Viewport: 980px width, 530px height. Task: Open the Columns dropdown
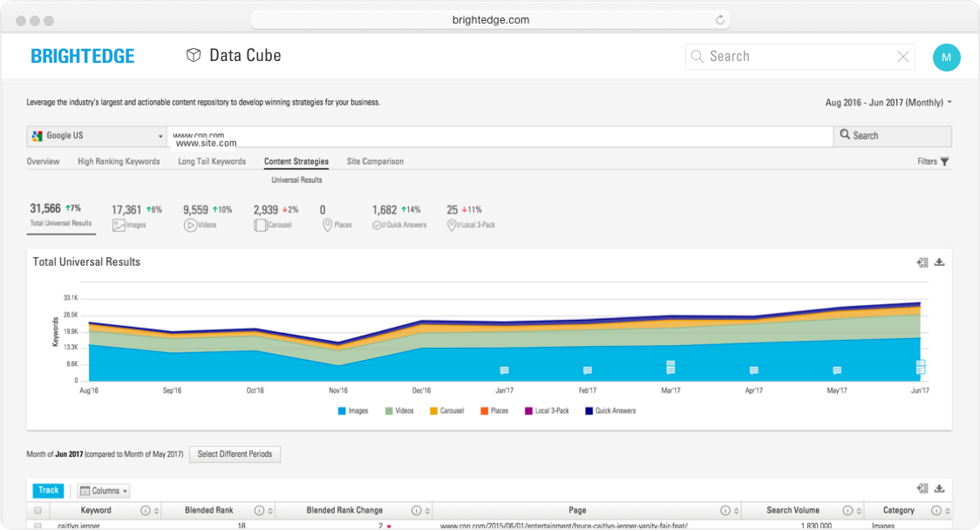104,491
